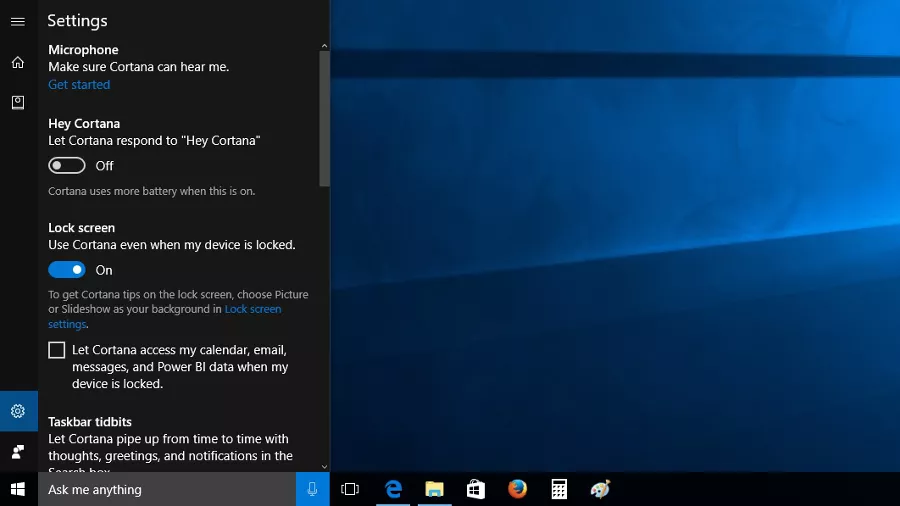Click the Ask me anything search box

pyautogui.click(x=167, y=489)
